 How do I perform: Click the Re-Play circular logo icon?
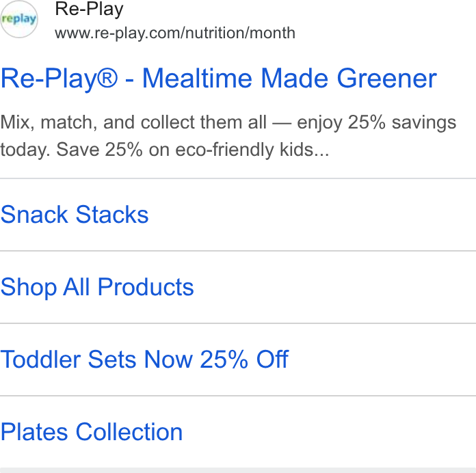point(19,19)
